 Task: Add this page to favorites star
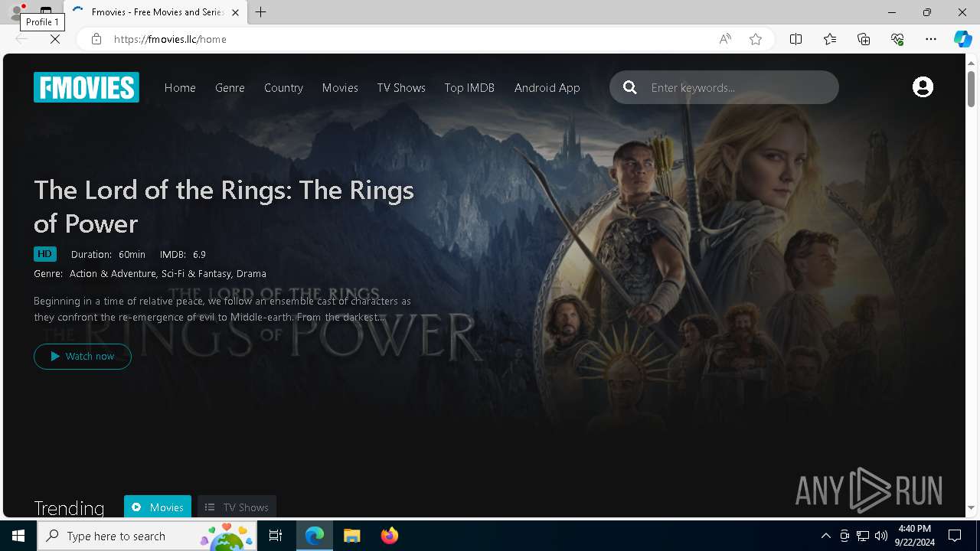point(756,39)
